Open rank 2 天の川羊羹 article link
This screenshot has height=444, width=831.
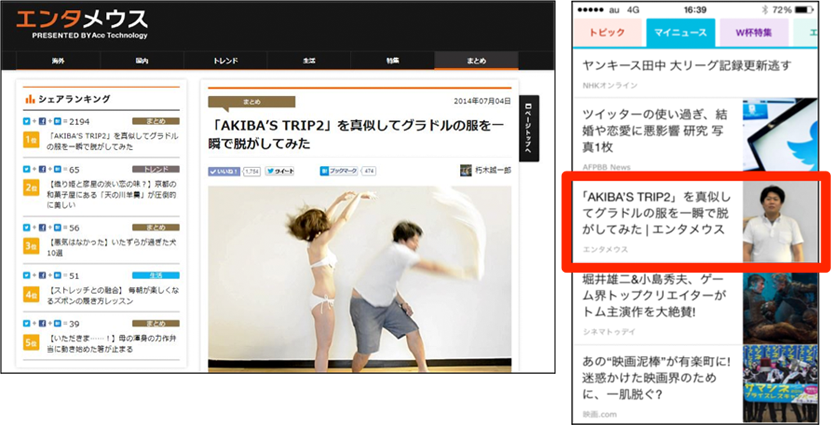click(x=112, y=194)
